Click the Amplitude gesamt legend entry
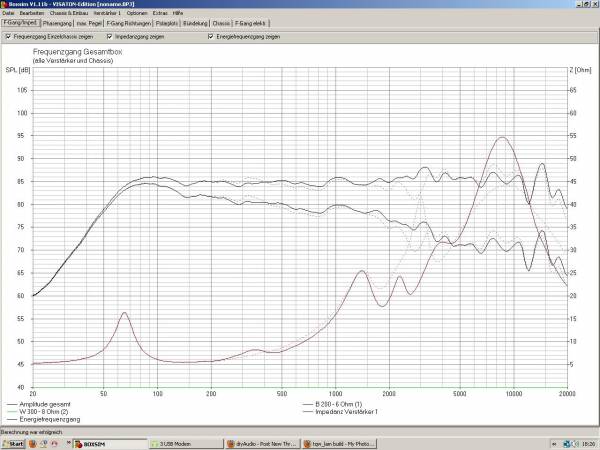This screenshot has width=600, height=450. pyautogui.click(x=39, y=404)
